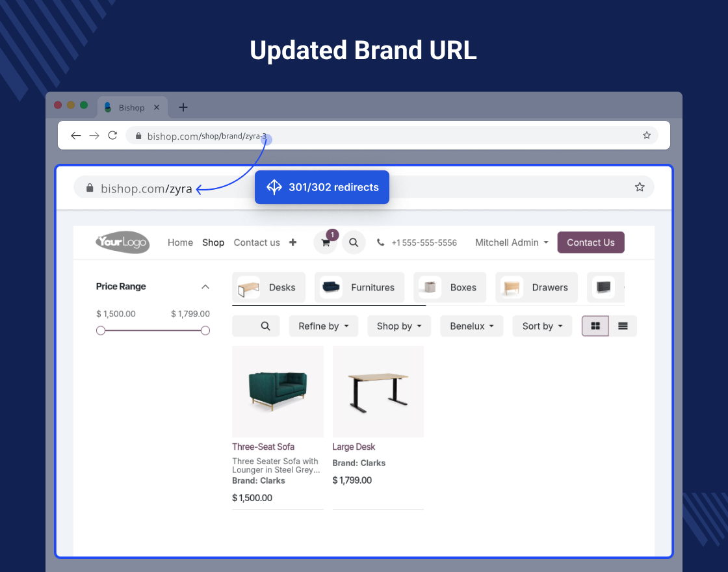Expand the Refine by dropdown
The width and height of the screenshot is (728, 572).
point(323,326)
